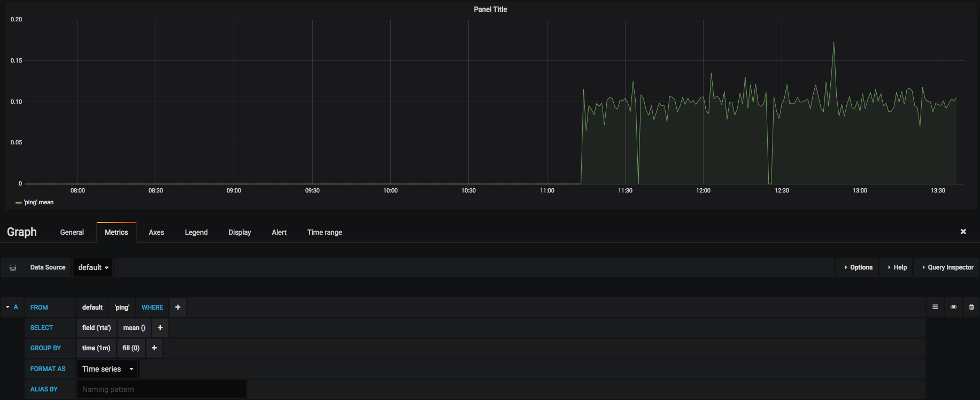
Task: Click the 'ping' measurement segment
Action: pos(122,307)
